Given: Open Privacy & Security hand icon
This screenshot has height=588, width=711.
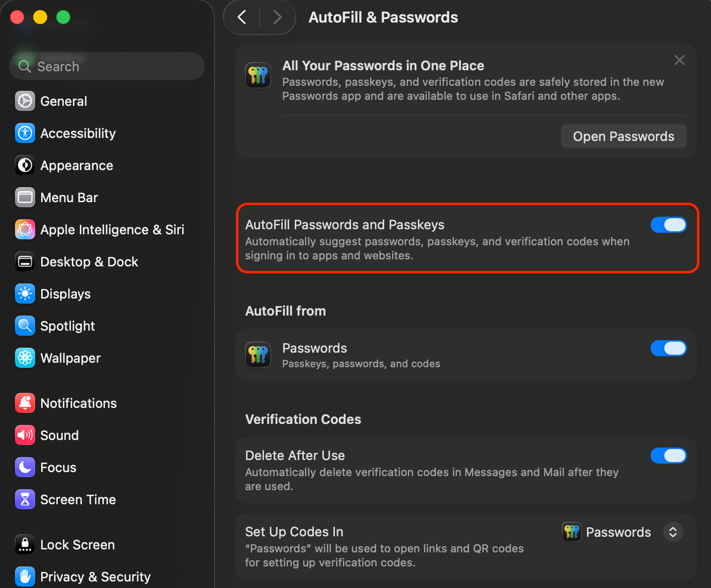Looking at the screenshot, I should 25,577.
